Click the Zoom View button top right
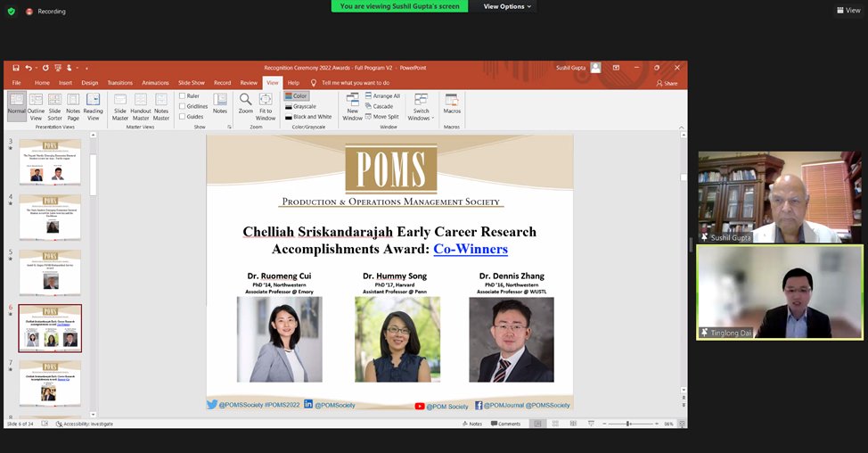This screenshot has width=868, height=453. tap(848, 10)
